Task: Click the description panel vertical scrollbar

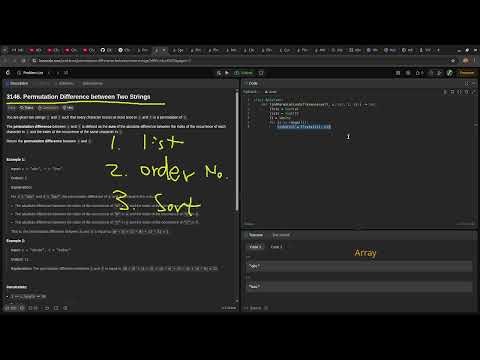Action: tap(237, 152)
